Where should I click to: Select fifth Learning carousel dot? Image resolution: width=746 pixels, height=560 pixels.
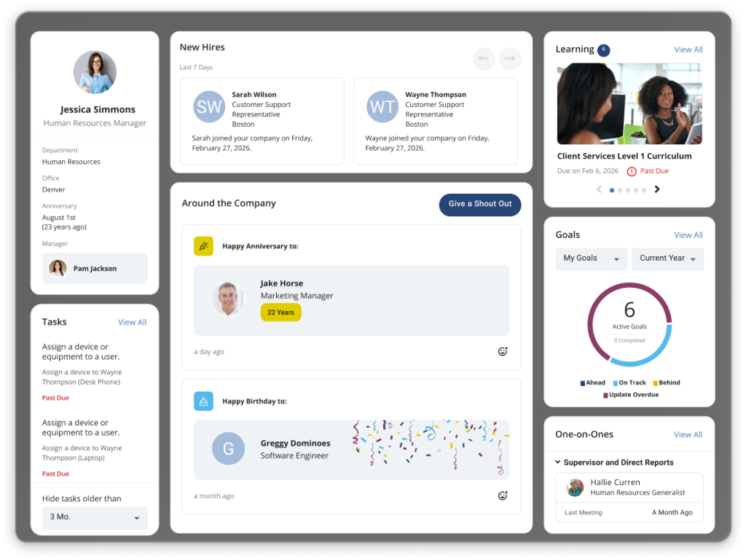click(x=644, y=190)
